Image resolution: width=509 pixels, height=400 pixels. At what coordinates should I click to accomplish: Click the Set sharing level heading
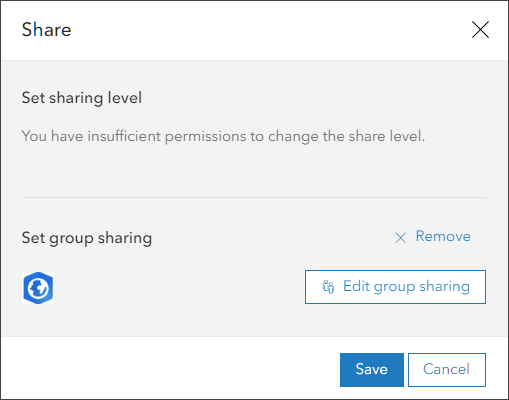(x=82, y=98)
